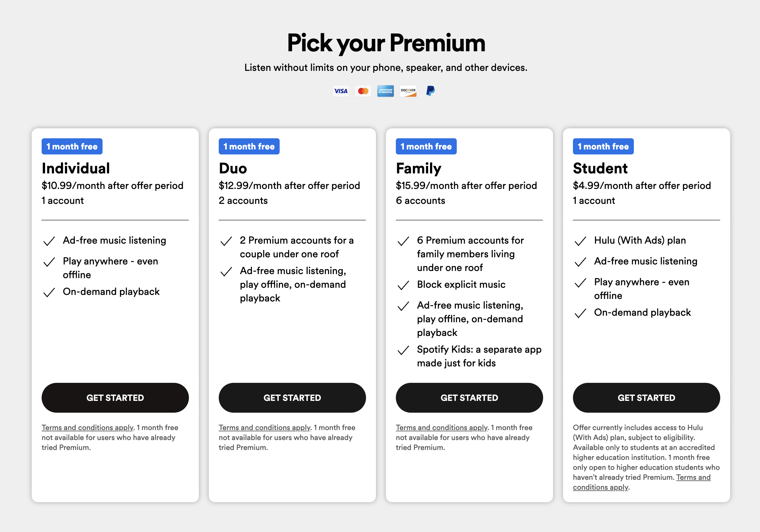Image resolution: width=760 pixels, height=532 pixels.
Task: Click the 1 month free badge on Individual
Action: 72,146
